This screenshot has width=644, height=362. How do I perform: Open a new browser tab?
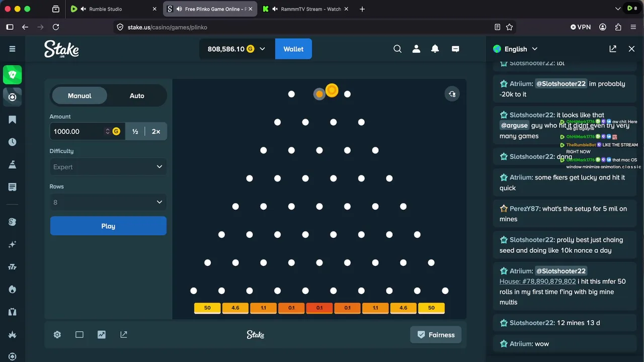[362, 9]
